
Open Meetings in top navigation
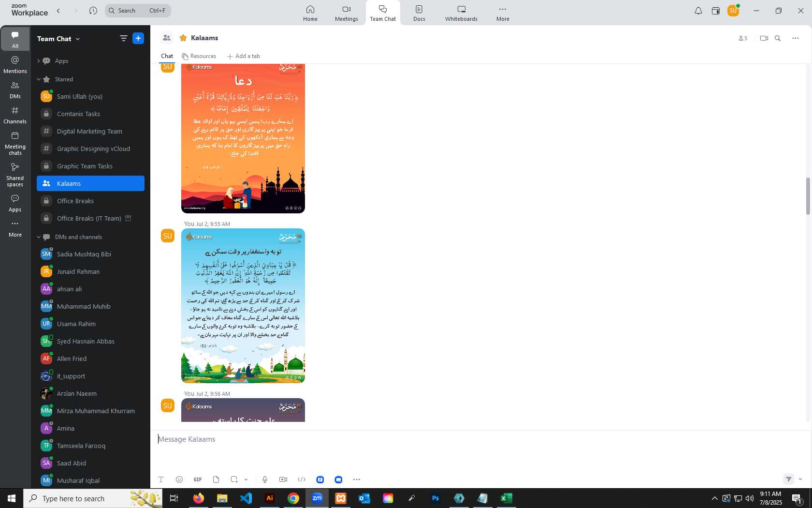pos(347,13)
